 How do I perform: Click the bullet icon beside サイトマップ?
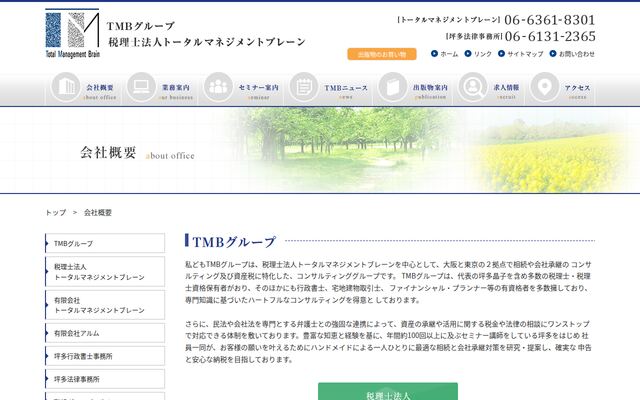click(502, 53)
